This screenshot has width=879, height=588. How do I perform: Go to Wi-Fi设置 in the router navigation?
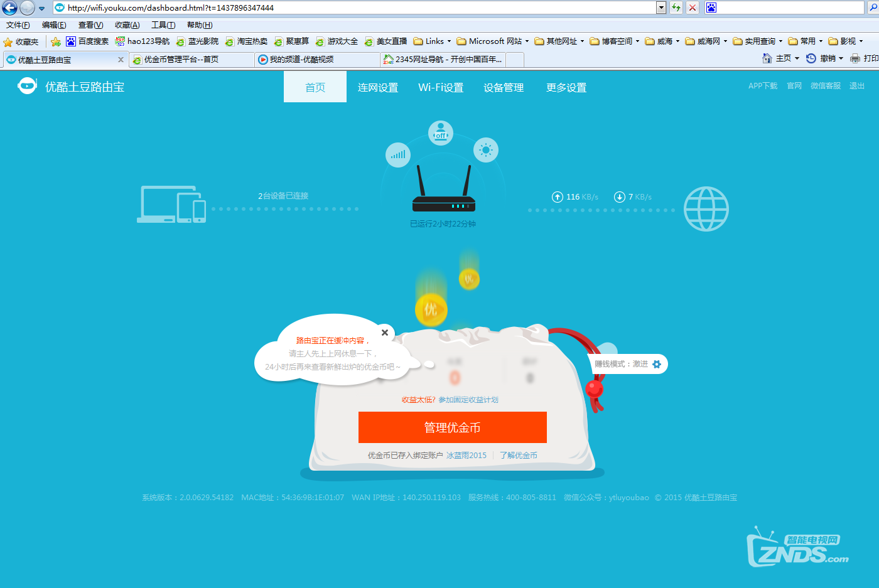click(x=441, y=87)
